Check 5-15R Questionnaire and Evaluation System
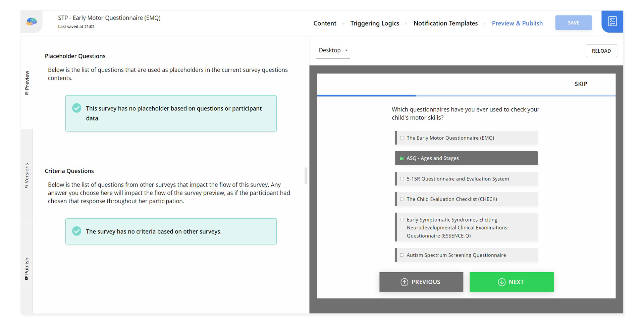Screen dimensions: 644x324 (x=467, y=179)
